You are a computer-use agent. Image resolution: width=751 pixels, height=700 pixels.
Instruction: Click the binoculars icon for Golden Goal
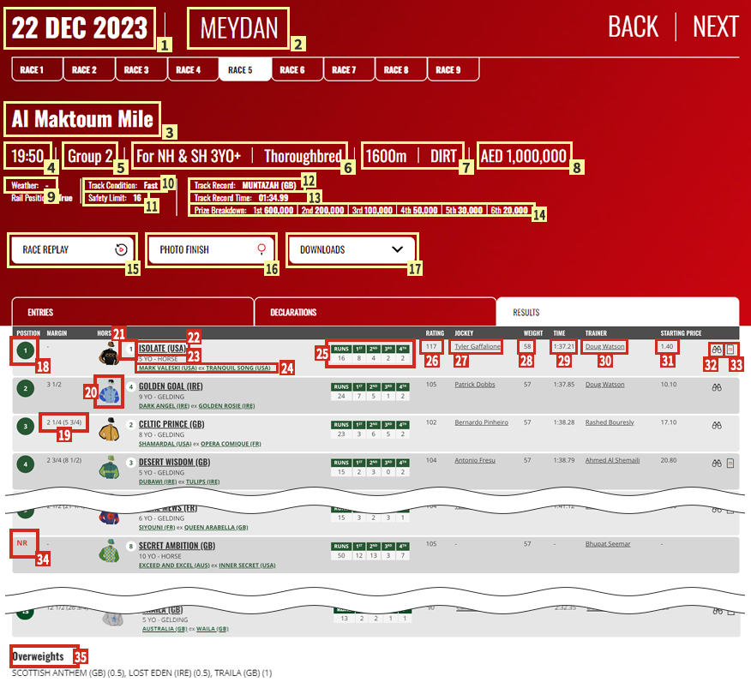click(x=716, y=387)
